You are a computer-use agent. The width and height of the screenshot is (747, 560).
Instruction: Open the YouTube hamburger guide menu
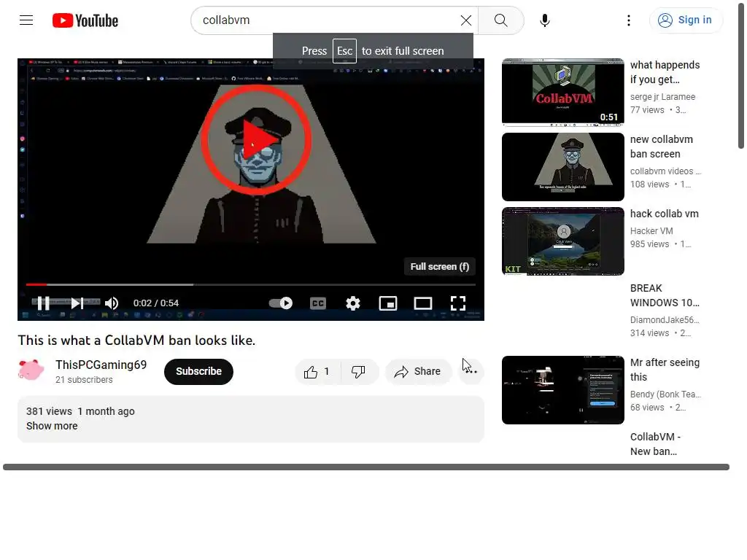26,20
